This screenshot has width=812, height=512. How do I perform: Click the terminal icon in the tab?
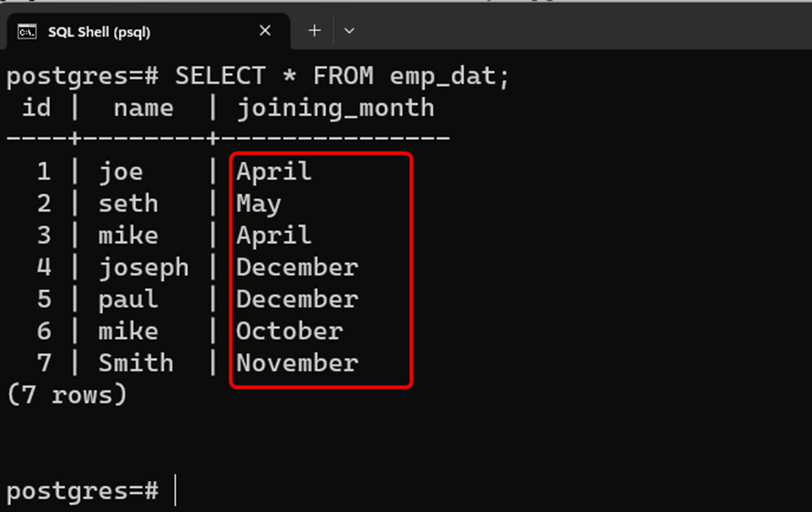click(x=27, y=32)
